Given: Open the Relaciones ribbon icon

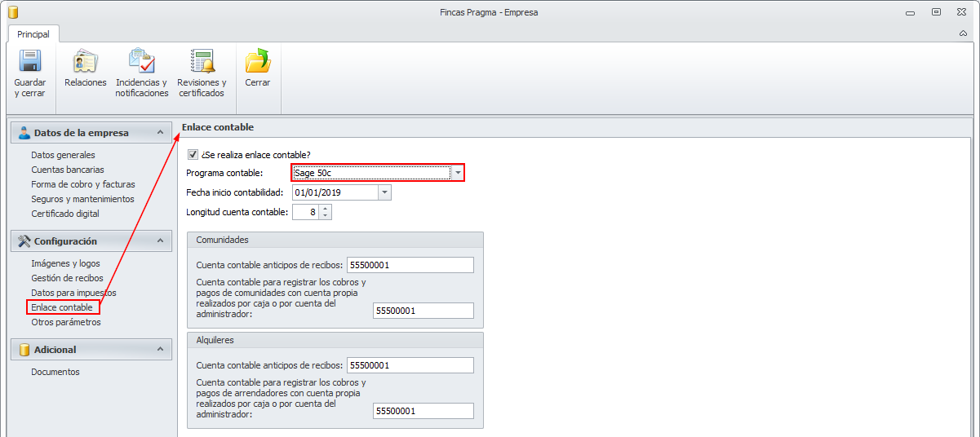Looking at the screenshot, I should pyautogui.click(x=86, y=61).
